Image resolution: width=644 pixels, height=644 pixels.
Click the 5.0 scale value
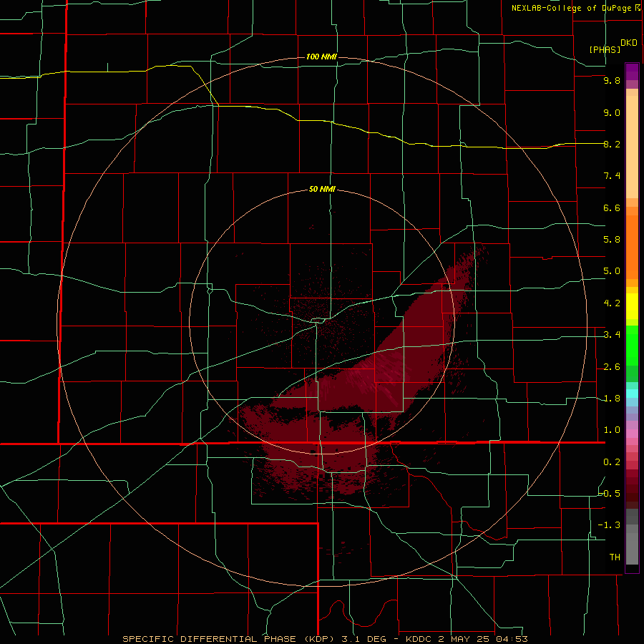[x=612, y=271]
